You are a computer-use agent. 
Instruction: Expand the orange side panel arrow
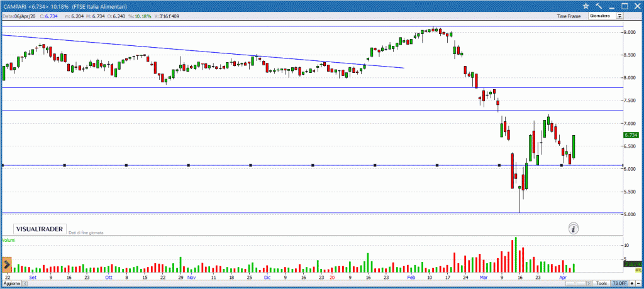click(x=7, y=264)
